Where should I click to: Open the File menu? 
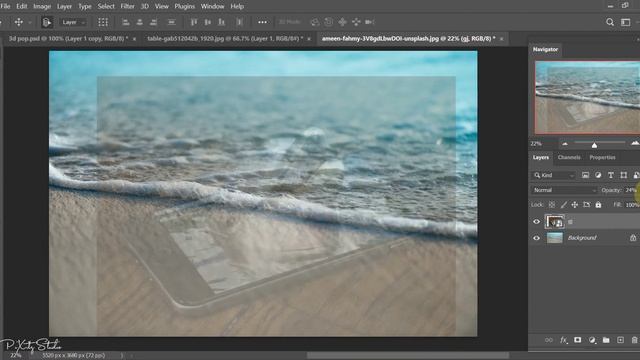[x=5, y=7]
